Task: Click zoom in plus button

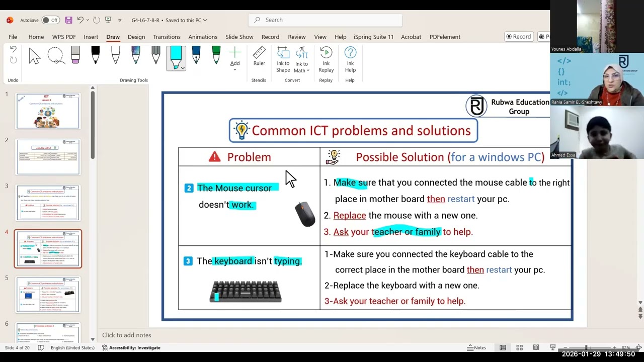Action: (x=614, y=347)
